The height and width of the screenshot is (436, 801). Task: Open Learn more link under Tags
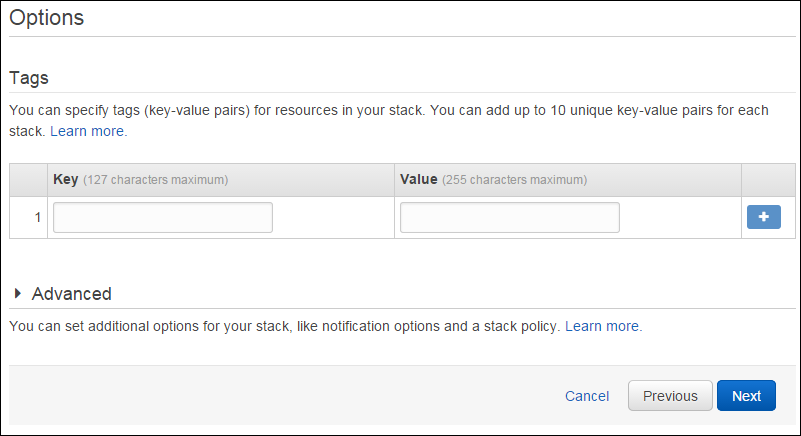(x=88, y=131)
